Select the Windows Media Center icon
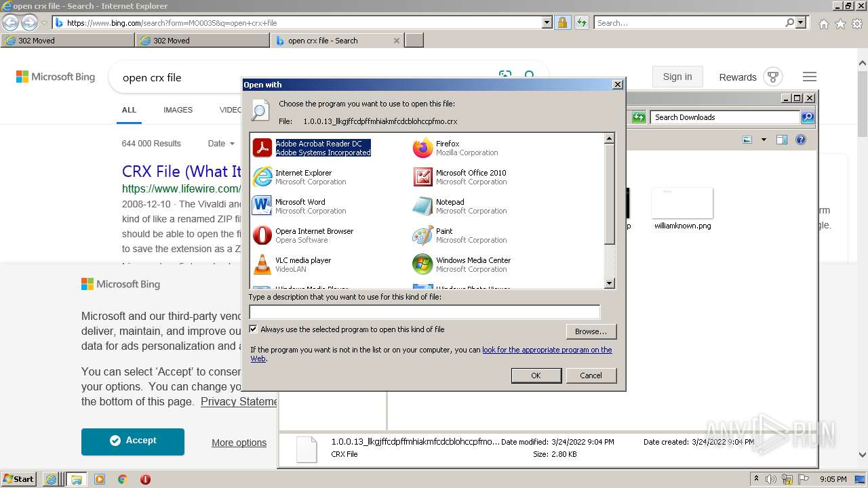Screen dimensions: 868x488 pos(422,264)
